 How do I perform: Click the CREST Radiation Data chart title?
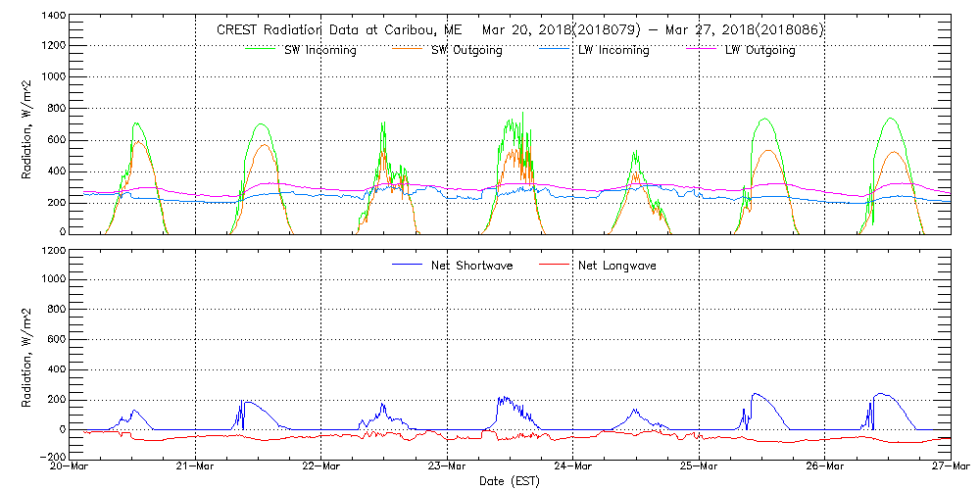tap(519, 29)
